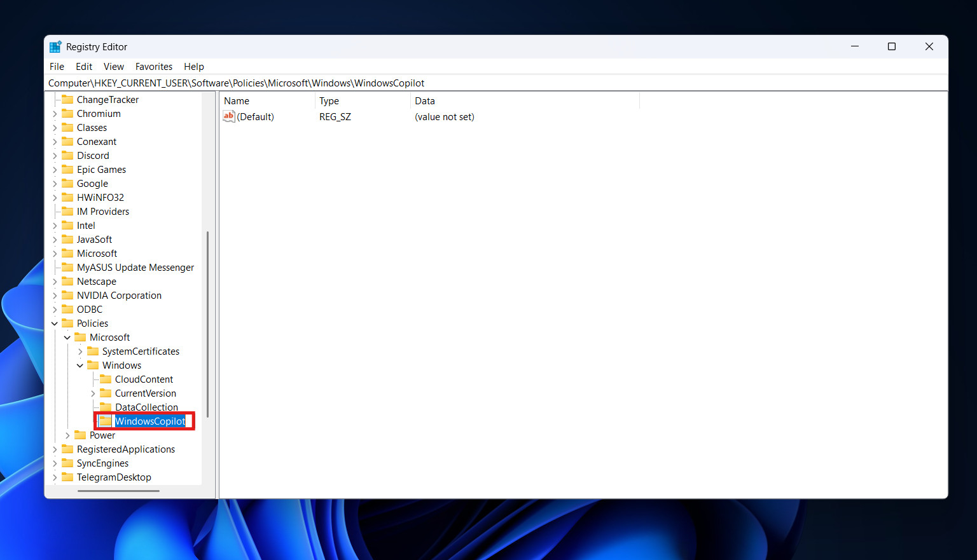Open the View menu

pyautogui.click(x=114, y=66)
